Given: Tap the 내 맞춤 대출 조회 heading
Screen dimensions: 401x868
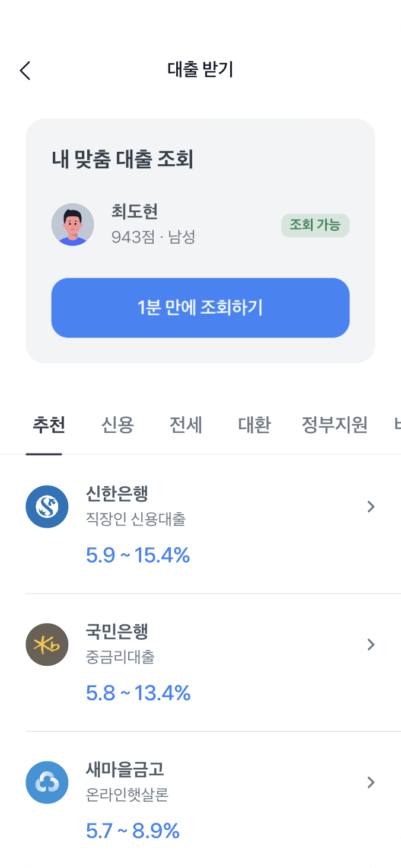Looking at the screenshot, I should [x=123, y=159].
